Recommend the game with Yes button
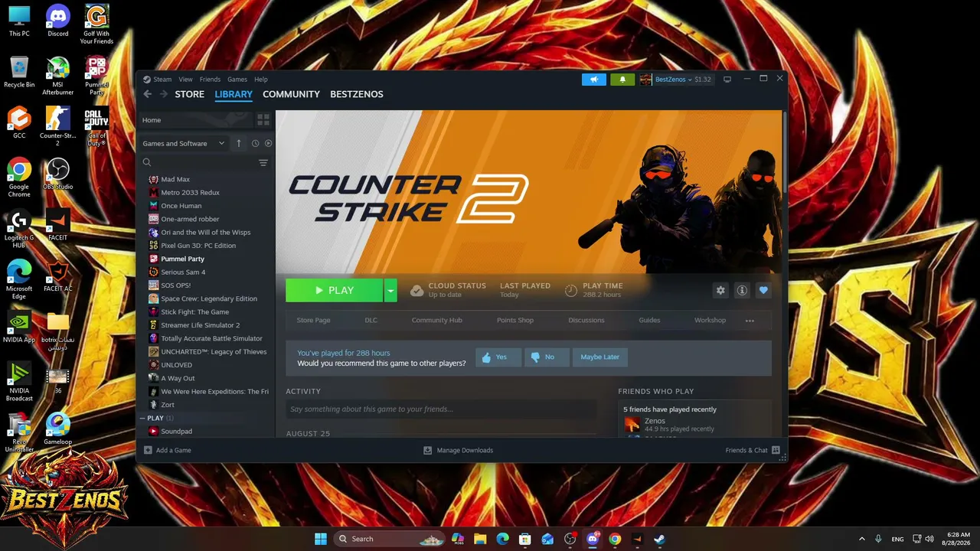This screenshot has height=551, width=980. (498, 357)
